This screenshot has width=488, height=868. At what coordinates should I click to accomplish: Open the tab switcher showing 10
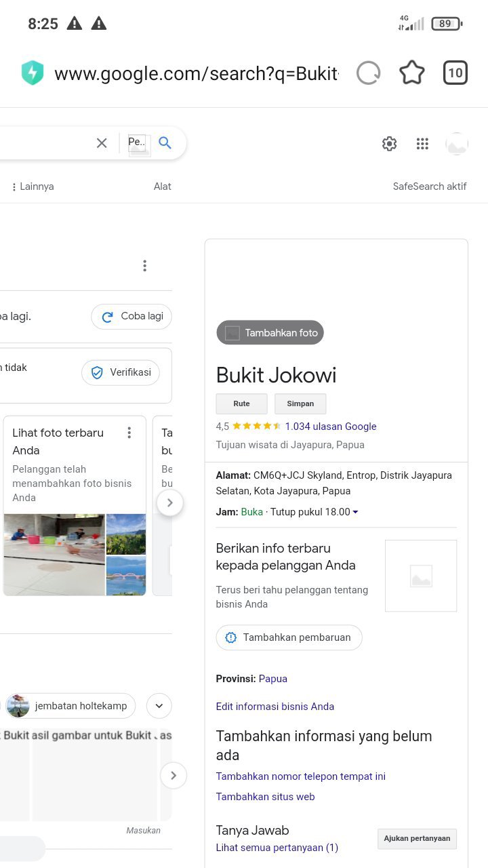[x=455, y=73]
